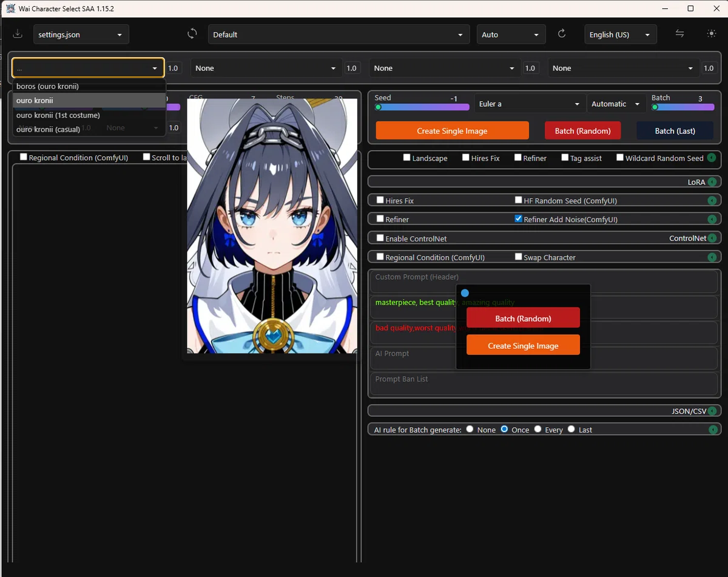Viewport: 728px width, 577px height.
Task: Collapse the LoRA section with its green arrow
Action: [712, 182]
